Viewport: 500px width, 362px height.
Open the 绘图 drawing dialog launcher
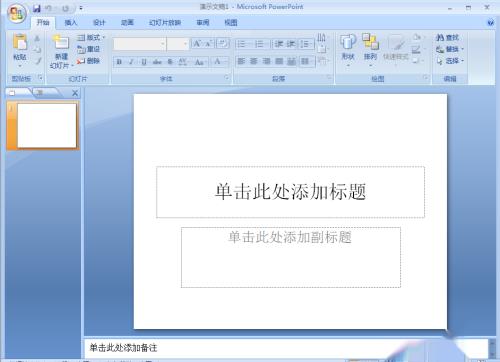(426, 77)
